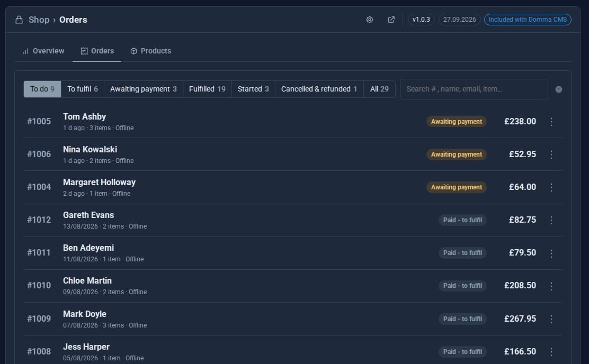Focus the order search field
589x364 pixels.
coord(474,89)
